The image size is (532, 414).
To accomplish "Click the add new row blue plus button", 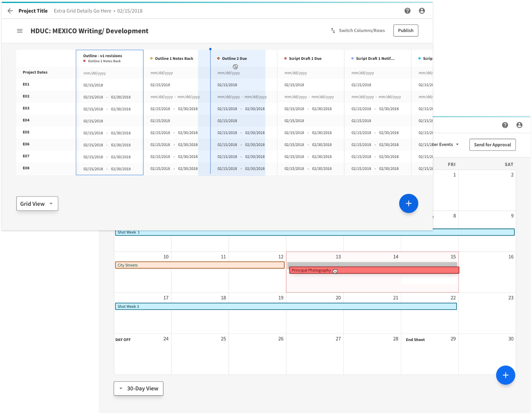I will 409,203.
